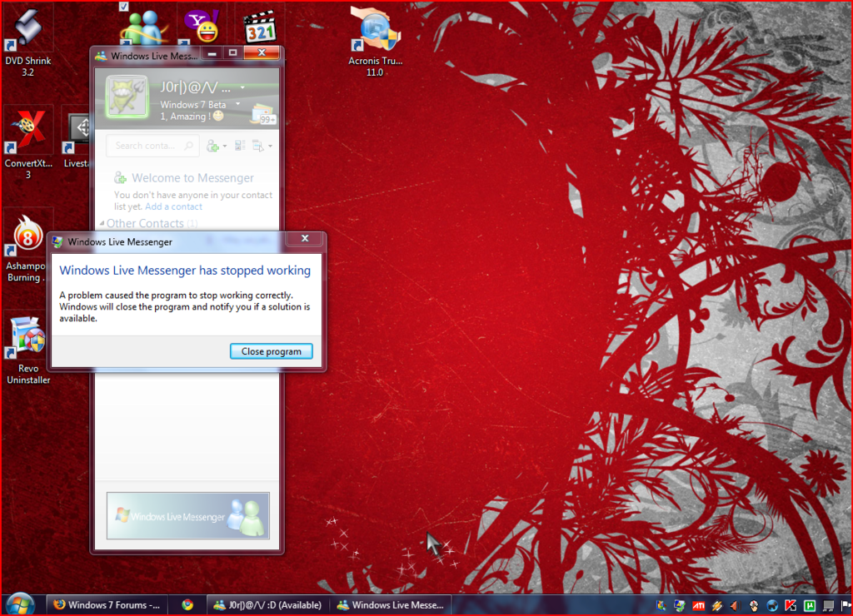This screenshot has height=616, width=853.
Task: Open the arrow beside the Show menu icon
Action: point(270,146)
